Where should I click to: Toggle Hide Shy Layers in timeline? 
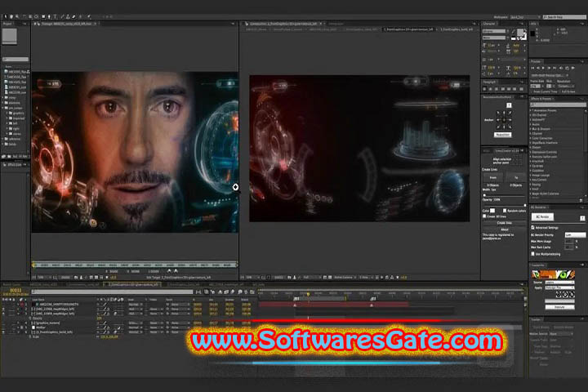click(220, 292)
